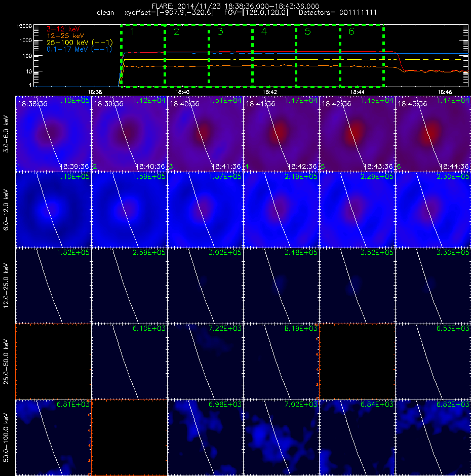Select interval 5 marker in the light curve
Viewport: 471px width, 476px height.
(307, 31)
